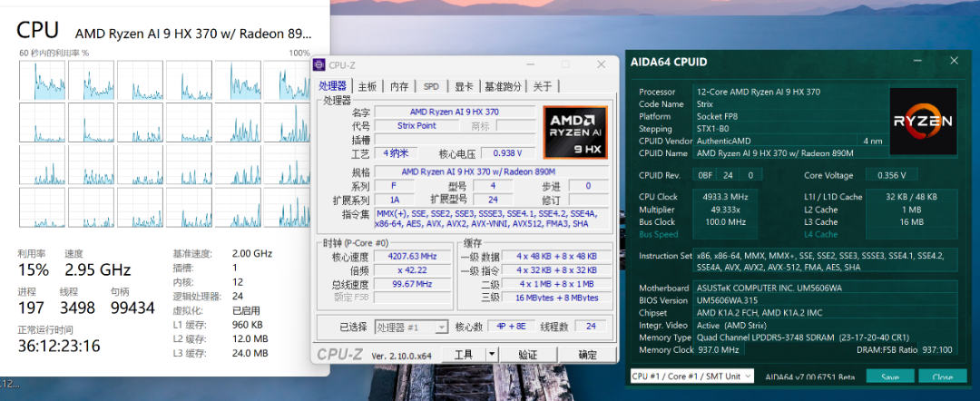Click the first logical processor graph in Task Manager
This screenshot has width=980, height=401.
41,80
